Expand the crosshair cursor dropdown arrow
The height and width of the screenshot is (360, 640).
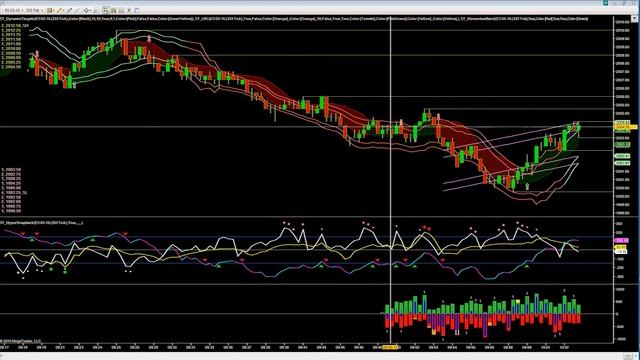click(91, 10)
